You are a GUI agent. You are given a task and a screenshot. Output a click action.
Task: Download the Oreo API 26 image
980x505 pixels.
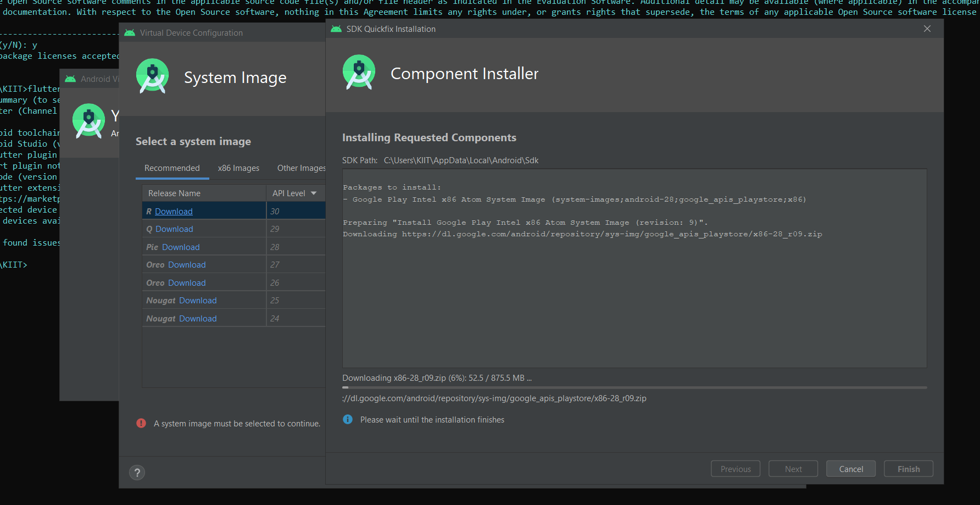(x=187, y=283)
